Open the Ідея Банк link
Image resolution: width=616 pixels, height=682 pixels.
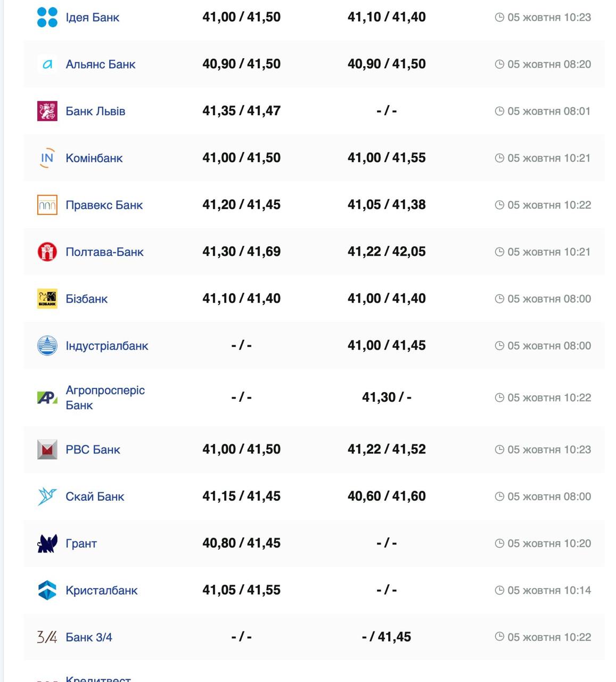(92, 18)
